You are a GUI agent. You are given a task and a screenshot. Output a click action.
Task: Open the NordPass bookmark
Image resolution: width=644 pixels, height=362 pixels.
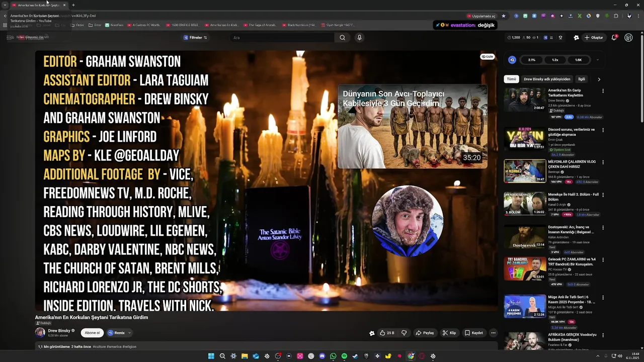coord(114,25)
